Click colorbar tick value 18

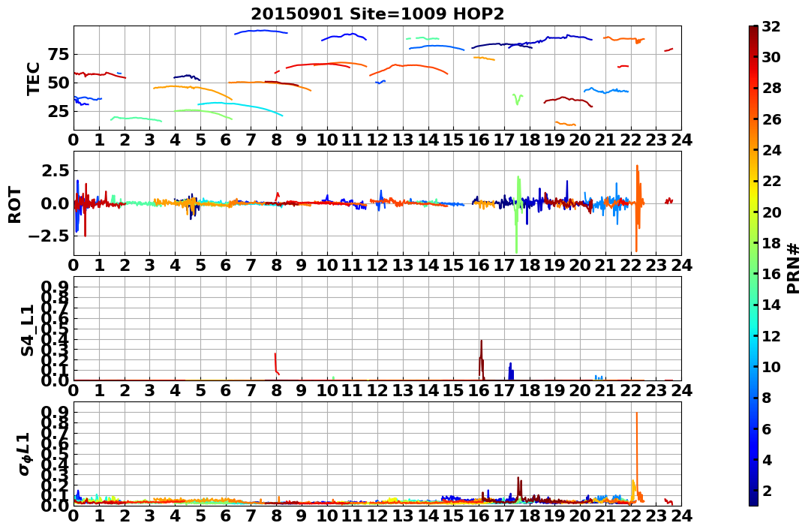point(771,243)
